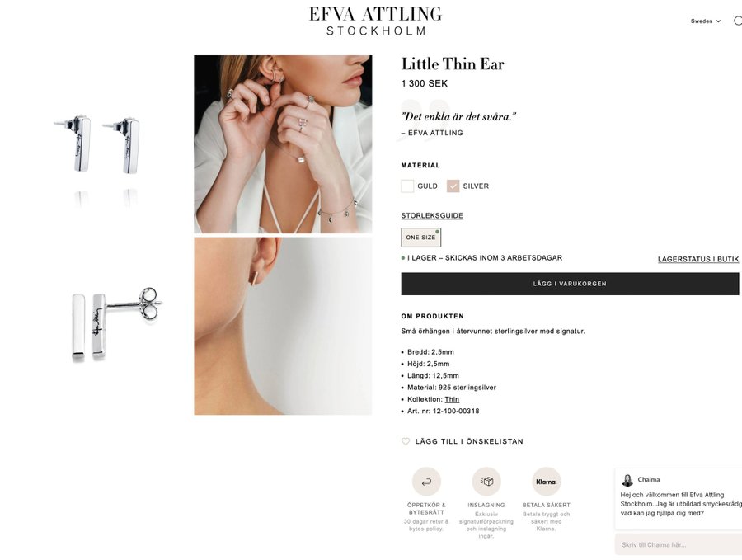Click the chevron beside Sweden

pyautogui.click(x=718, y=21)
